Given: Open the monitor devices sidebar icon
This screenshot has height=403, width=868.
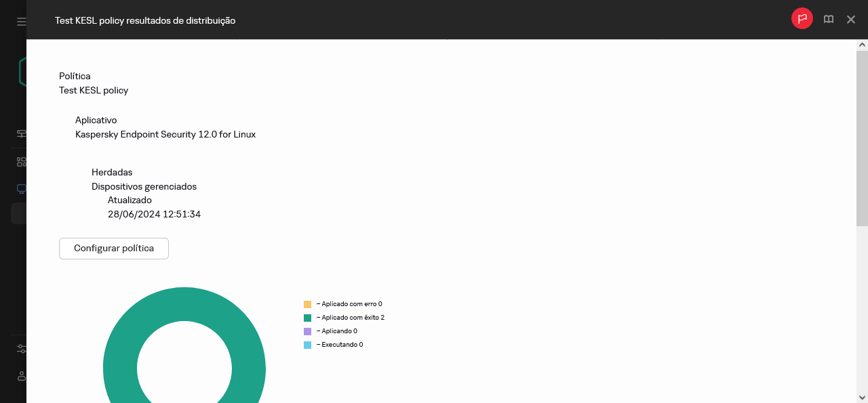Looking at the screenshot, I should click(22, 188).
